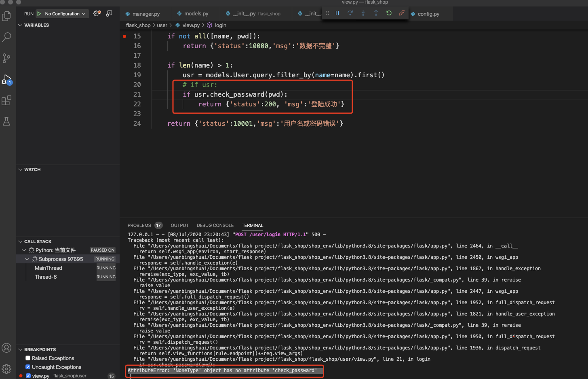
Task: Click the AttributeError line in terminal
Action: [x=222, y=371]
